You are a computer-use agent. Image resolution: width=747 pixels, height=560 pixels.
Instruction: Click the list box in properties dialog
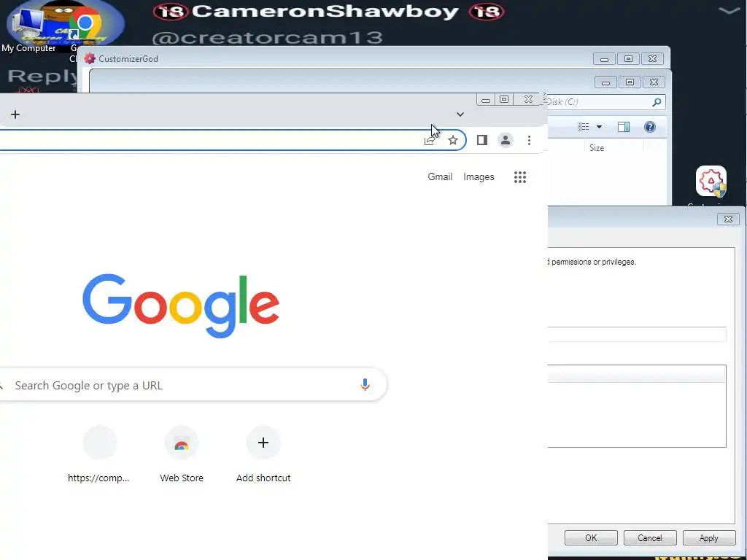point(637,406)
